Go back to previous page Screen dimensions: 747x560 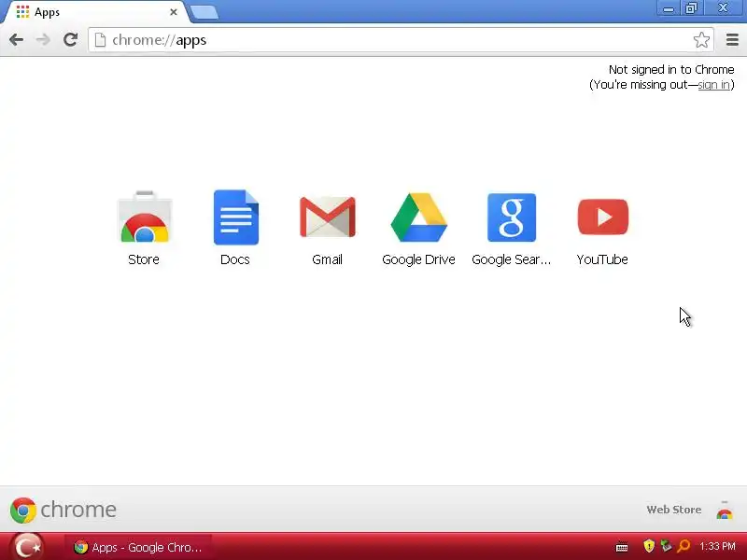click(16, 39)
